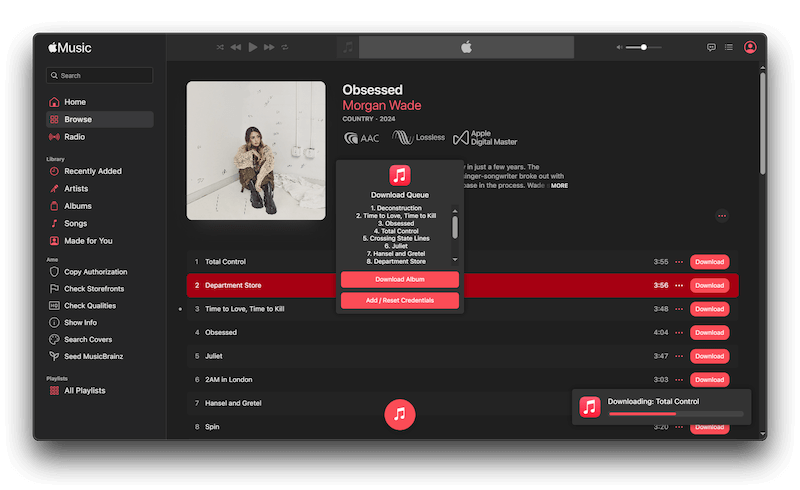Click the main window vertical scrollbar

[762, 124]
